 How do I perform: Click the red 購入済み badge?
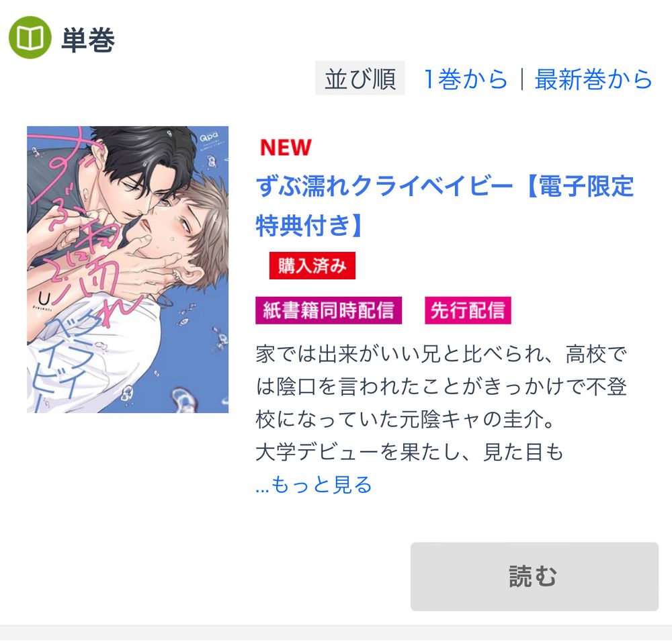click(312, 265)
